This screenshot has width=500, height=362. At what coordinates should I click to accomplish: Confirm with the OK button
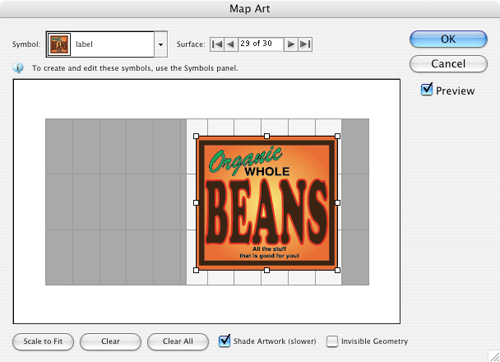click(x=448, y=39)
